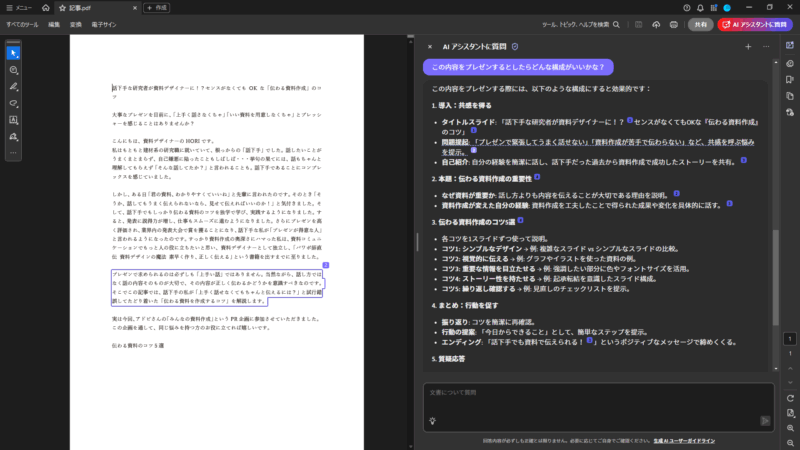Image resolution: width=800 pixels, height=450 pixels.
Task: Click the 文書について質問 input field
Action: [x=590, y=393]
